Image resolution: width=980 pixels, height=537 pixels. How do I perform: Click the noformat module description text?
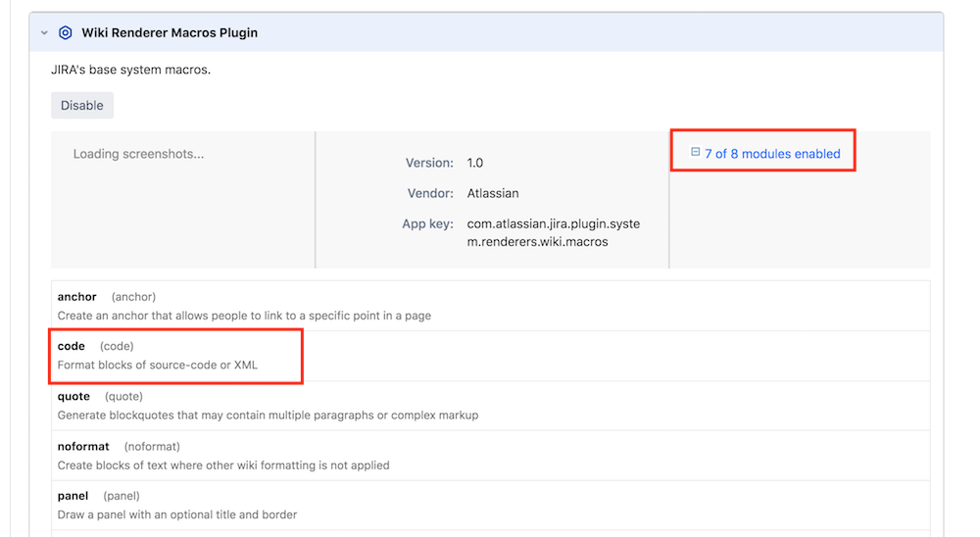[223, 465]
